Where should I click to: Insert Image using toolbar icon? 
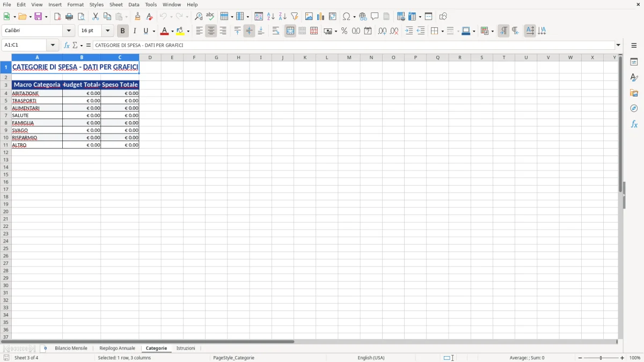(x=309, y=17)
